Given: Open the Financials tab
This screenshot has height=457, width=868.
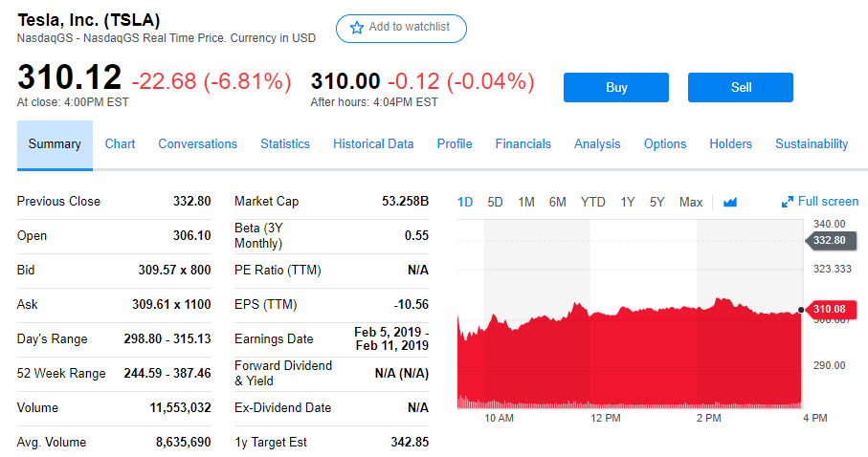Looking at the screenshot, I should [523, 143].
